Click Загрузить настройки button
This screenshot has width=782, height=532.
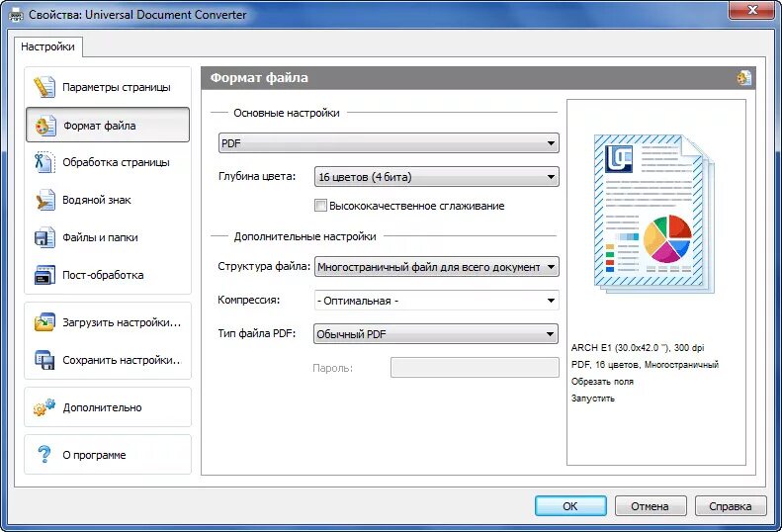click(108, 322)
